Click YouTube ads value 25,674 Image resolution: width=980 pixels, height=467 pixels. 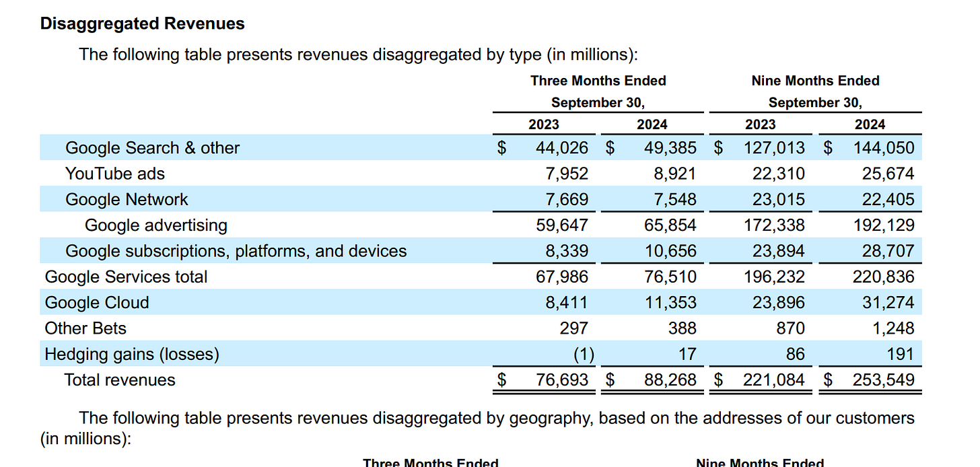pos(888,174)
